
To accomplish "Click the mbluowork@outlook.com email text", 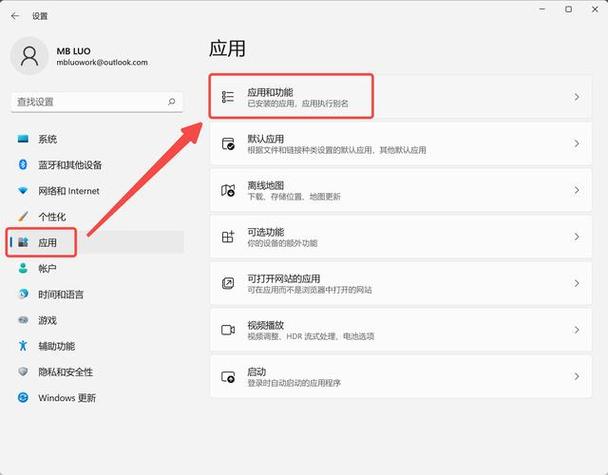I will click(x=102, y=62).
